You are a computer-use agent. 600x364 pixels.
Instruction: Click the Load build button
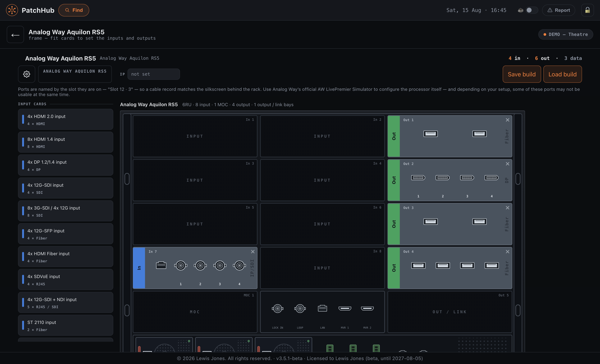click(562, 74)
